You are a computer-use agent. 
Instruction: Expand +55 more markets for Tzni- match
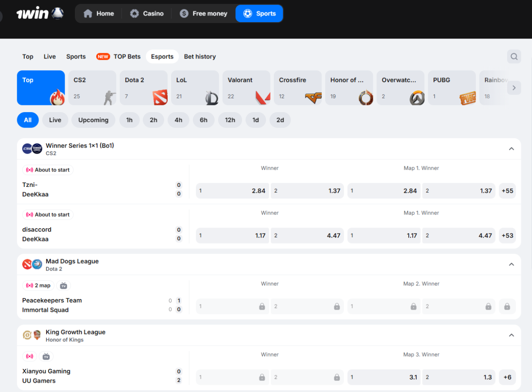(507, 191)
